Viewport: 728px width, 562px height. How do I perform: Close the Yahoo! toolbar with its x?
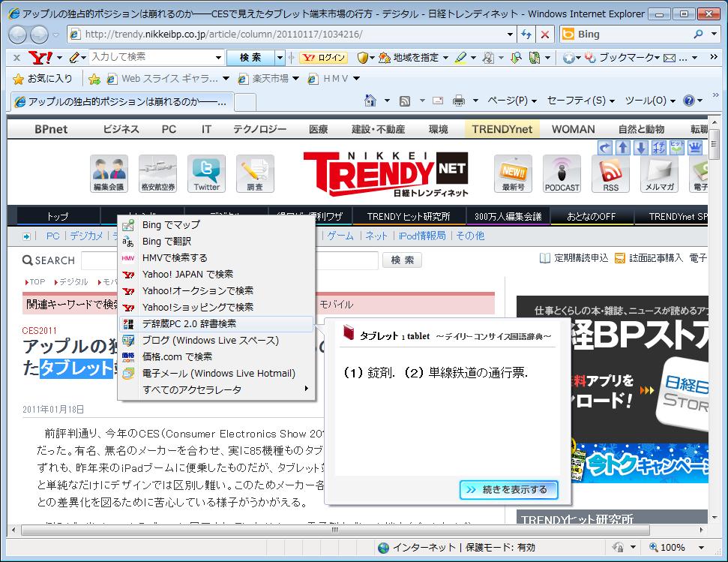point(16,58)
